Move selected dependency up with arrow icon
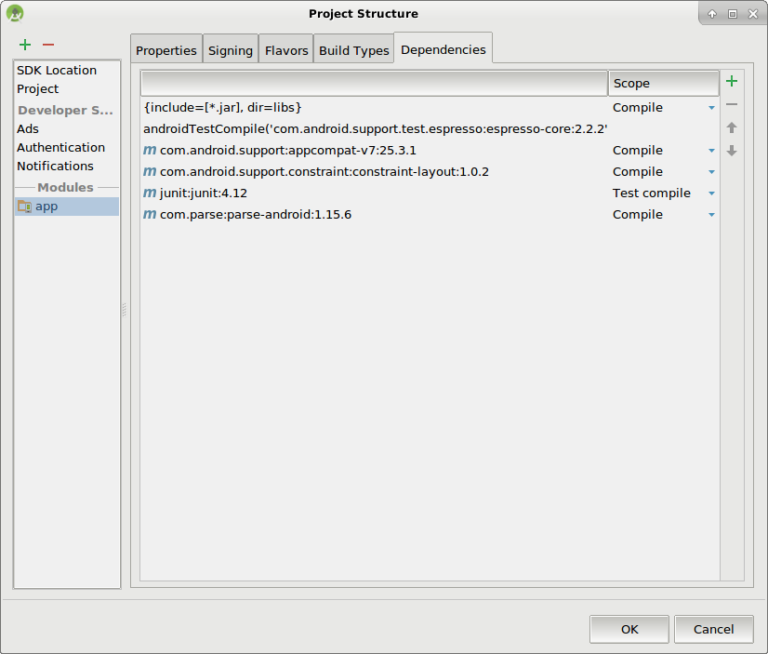The image size is (768, 654). [x=731, y=128]
